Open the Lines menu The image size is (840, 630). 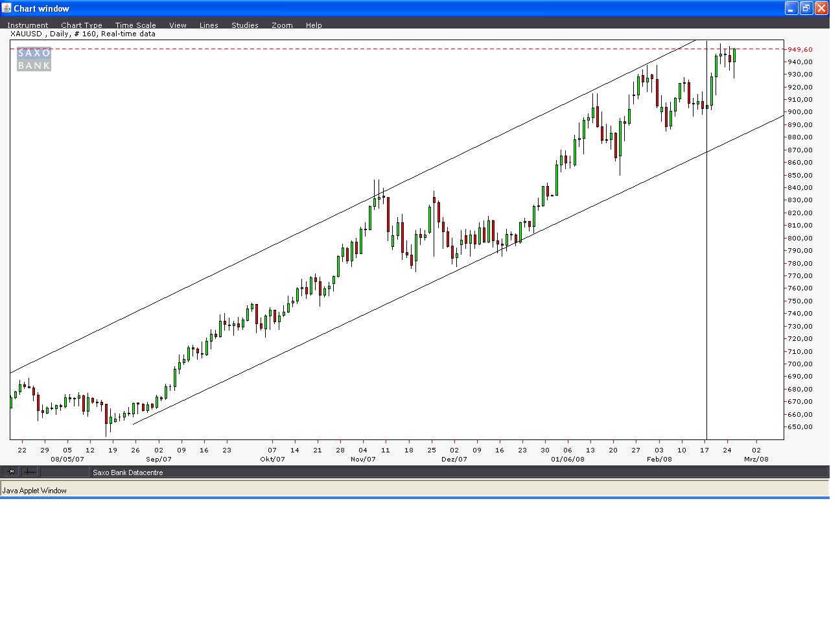tap(209, 25)
